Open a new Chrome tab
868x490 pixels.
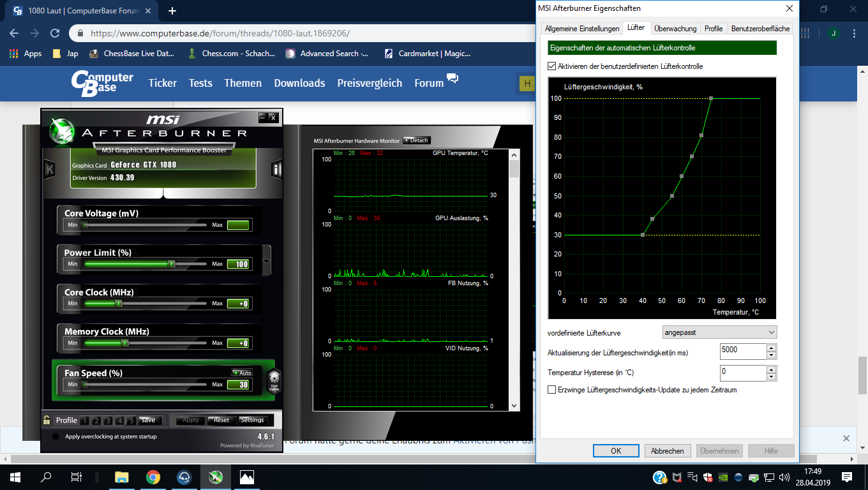pyautogui.click(x=172, y=11)
